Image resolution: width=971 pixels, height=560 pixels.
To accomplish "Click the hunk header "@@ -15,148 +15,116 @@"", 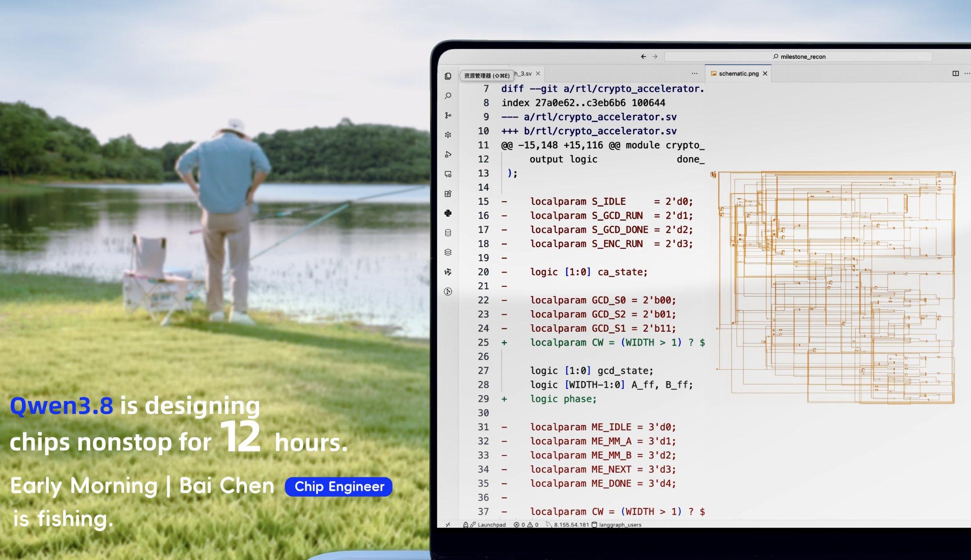I will [560, 145].
